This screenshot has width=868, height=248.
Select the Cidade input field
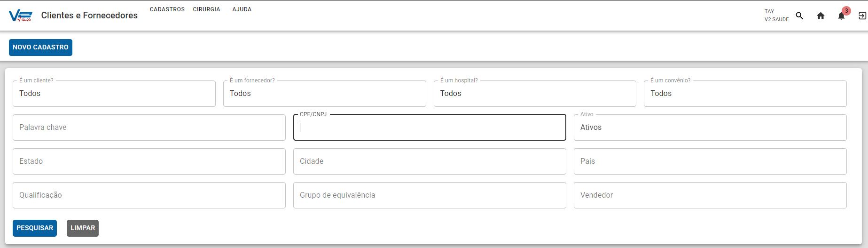(430, 161)
